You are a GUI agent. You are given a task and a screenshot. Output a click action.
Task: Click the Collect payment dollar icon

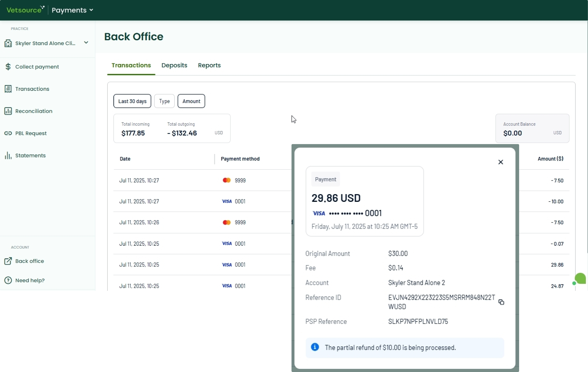point(8,67)
